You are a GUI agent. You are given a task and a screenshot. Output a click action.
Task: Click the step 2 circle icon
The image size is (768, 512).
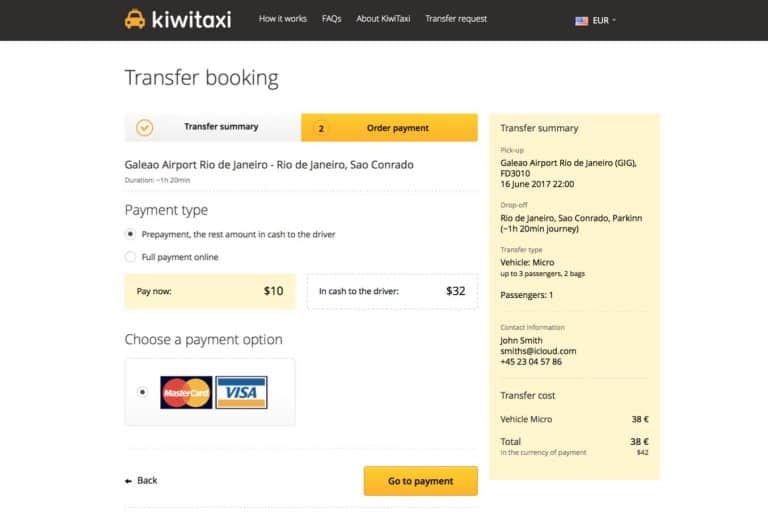click(321, 128)
